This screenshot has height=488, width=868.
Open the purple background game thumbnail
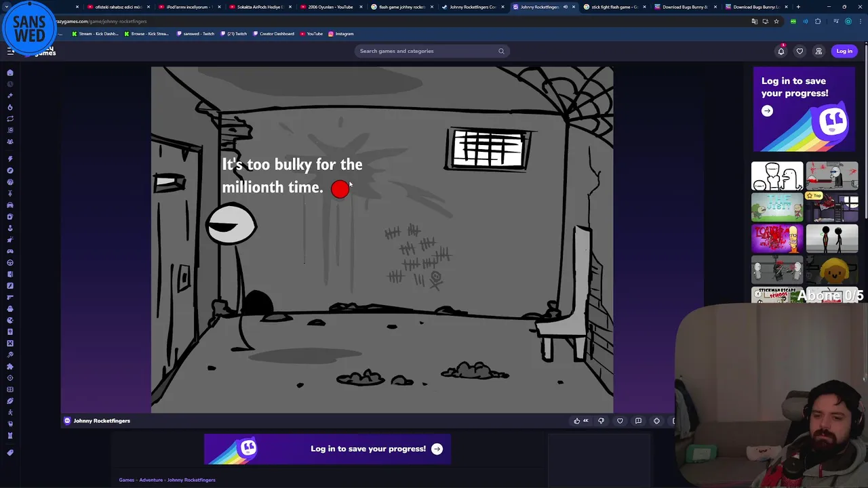tap(777, 239)
